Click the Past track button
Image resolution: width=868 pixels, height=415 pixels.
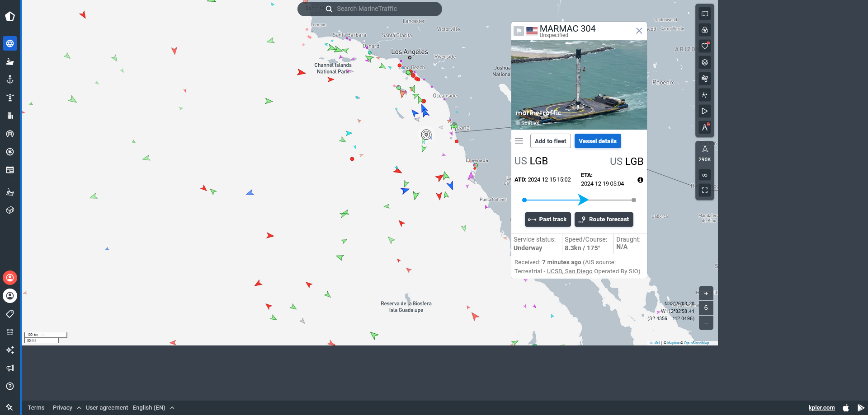(x=547, y=219)
